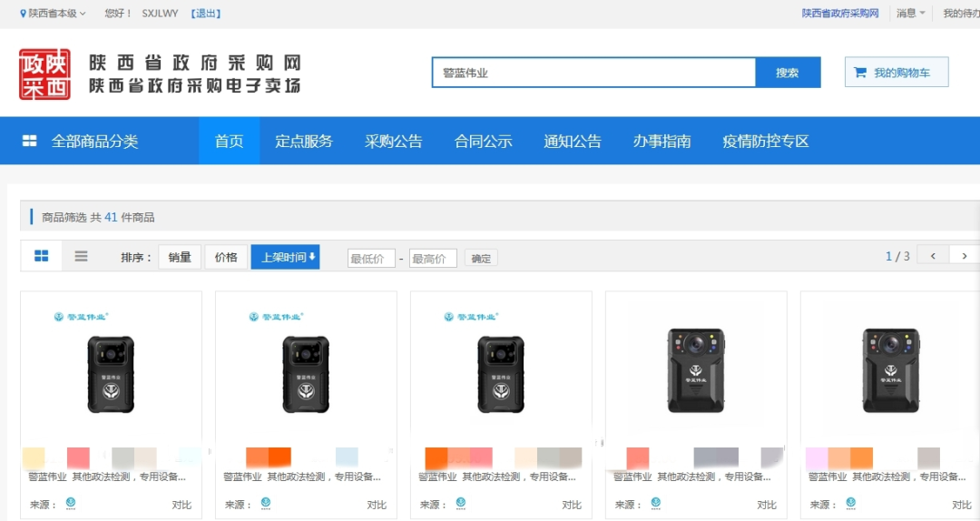Click the location pin icon beside 陕西省本级

click(x=23, y=13)
